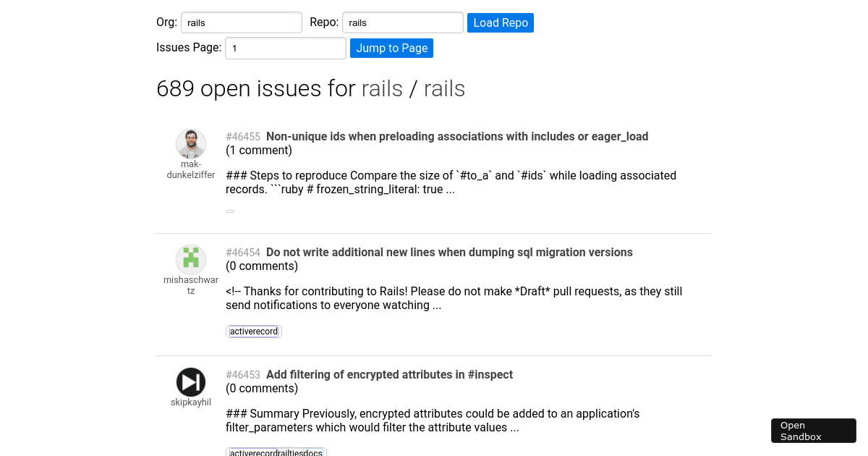The image size is (868, 456).
Task: Click the small tag pill under issue #46455
Action: point(230,211)
